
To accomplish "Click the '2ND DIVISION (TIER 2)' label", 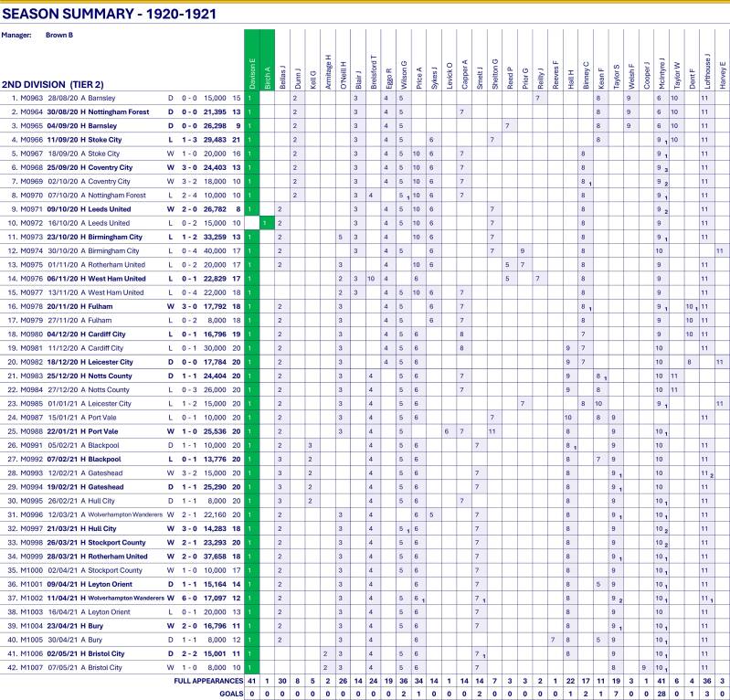I will (x=53, y=84).
